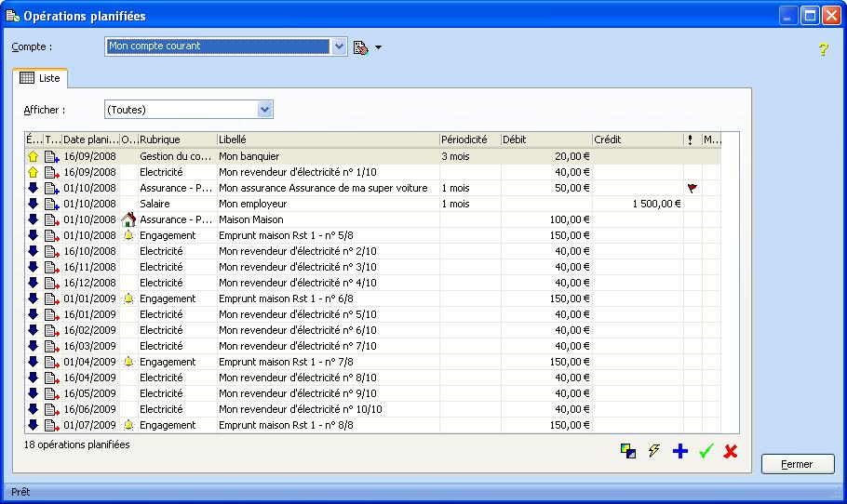Click the Périodicité column header

click(468, 139)
